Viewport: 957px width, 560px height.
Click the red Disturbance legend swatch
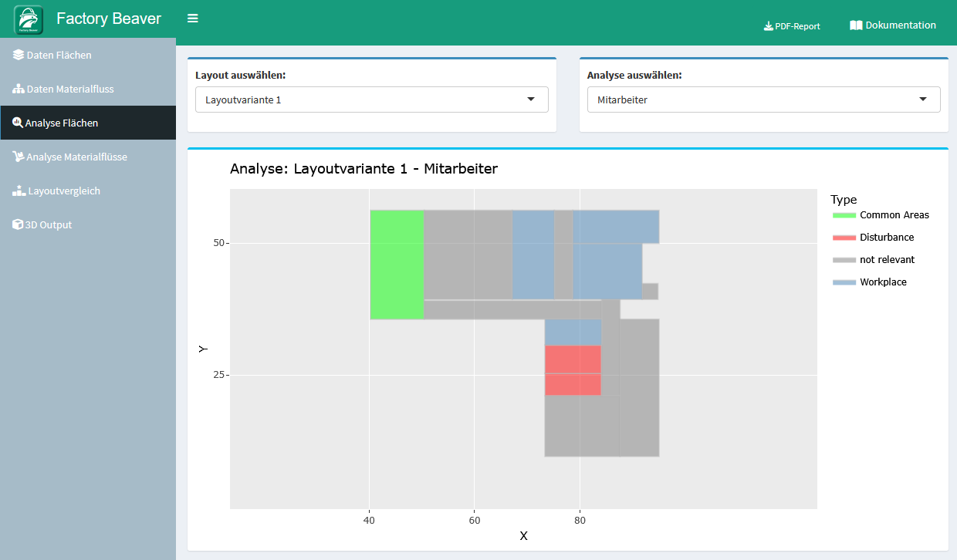pos(844,238)
